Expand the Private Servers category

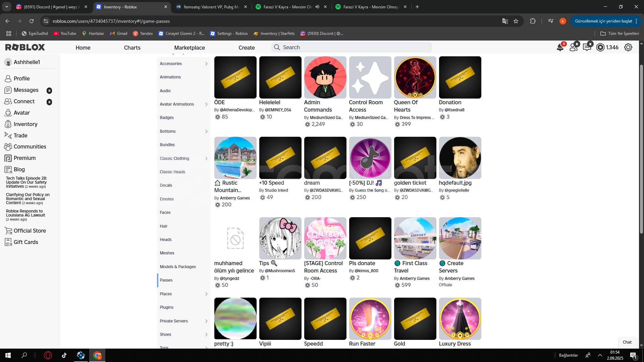pyautogui.click(x=206, y=321)
